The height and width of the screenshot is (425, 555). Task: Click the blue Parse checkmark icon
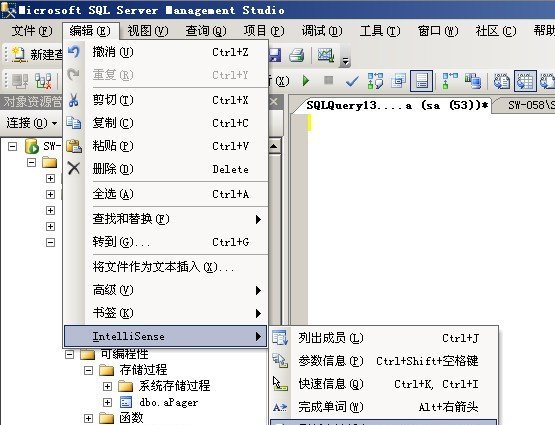pos(352,81)
